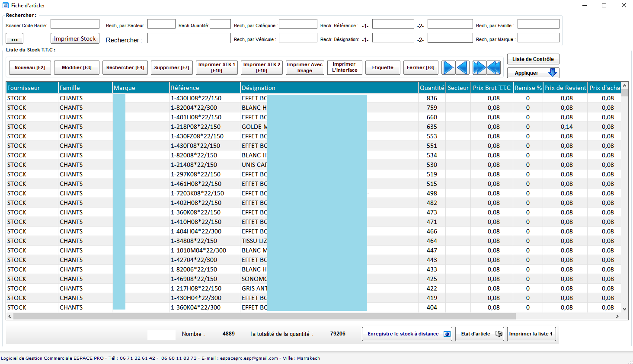Focus the Rech. par Secteur field

(161, 24)
